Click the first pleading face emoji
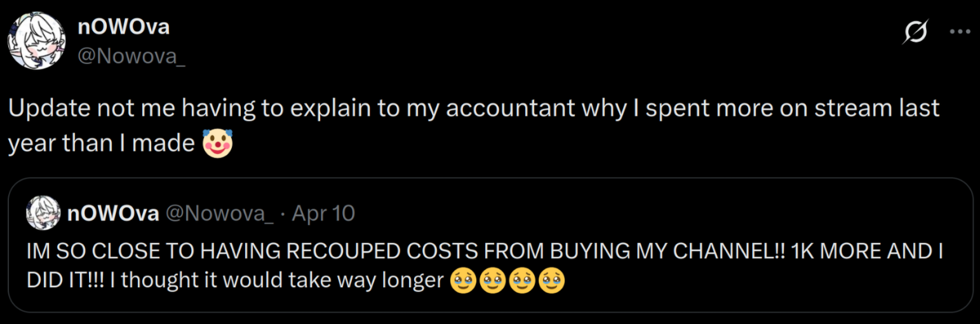The height and width of the screenshot is (324, 980). coord(462,281)
